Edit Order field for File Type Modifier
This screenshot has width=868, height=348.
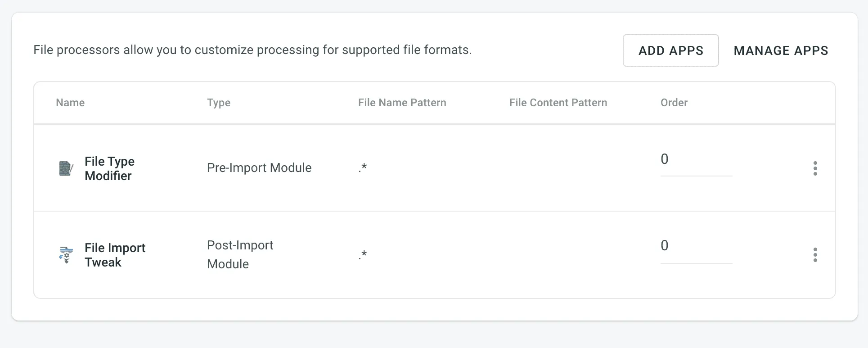(696, 159)
